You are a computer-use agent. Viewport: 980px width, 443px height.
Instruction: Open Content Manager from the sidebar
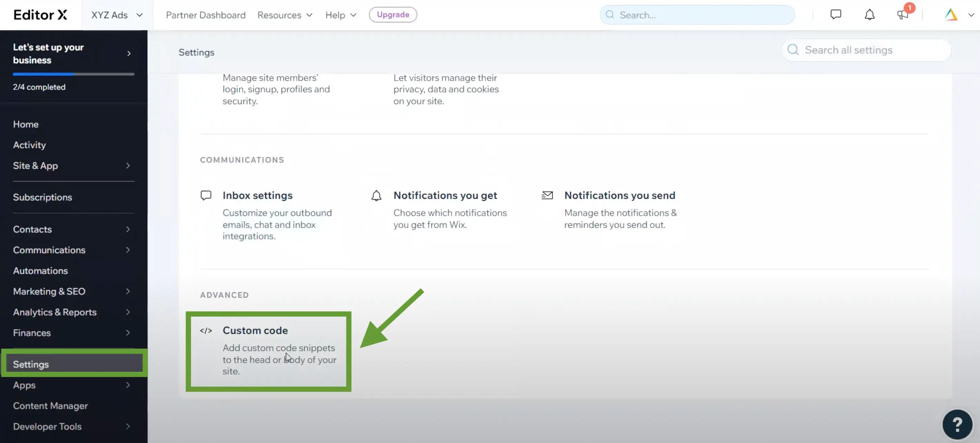point(50,405)
